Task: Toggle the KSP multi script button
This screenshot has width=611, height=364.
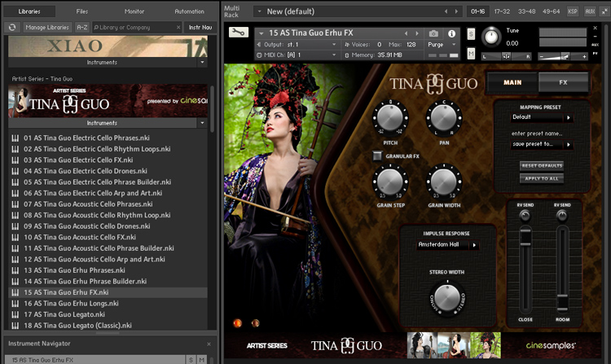Action: pos(573,11)
